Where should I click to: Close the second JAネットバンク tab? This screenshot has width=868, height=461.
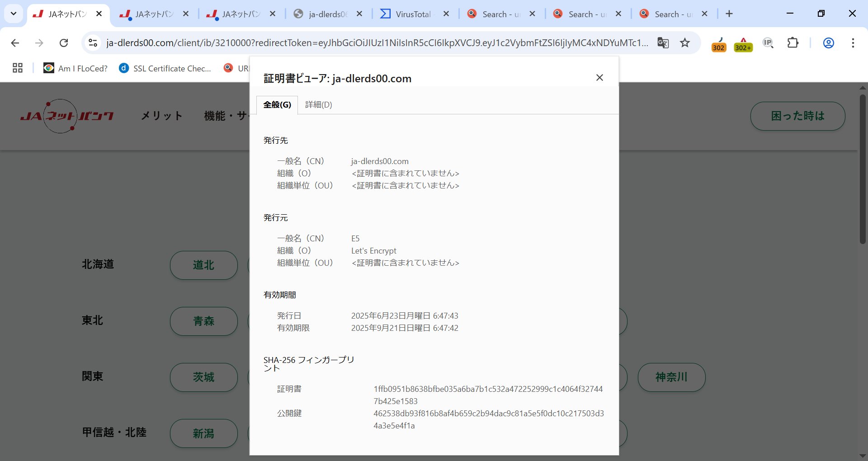pos(186,14)
